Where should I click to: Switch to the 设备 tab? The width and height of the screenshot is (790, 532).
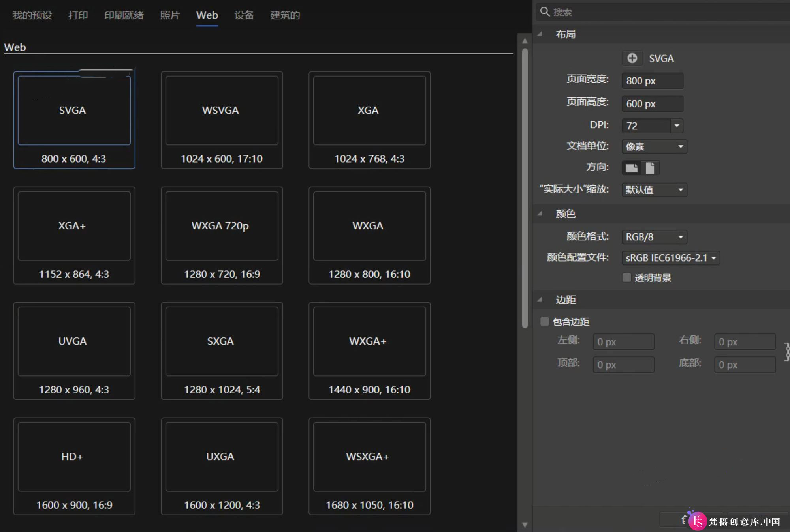tap(244, 15)
